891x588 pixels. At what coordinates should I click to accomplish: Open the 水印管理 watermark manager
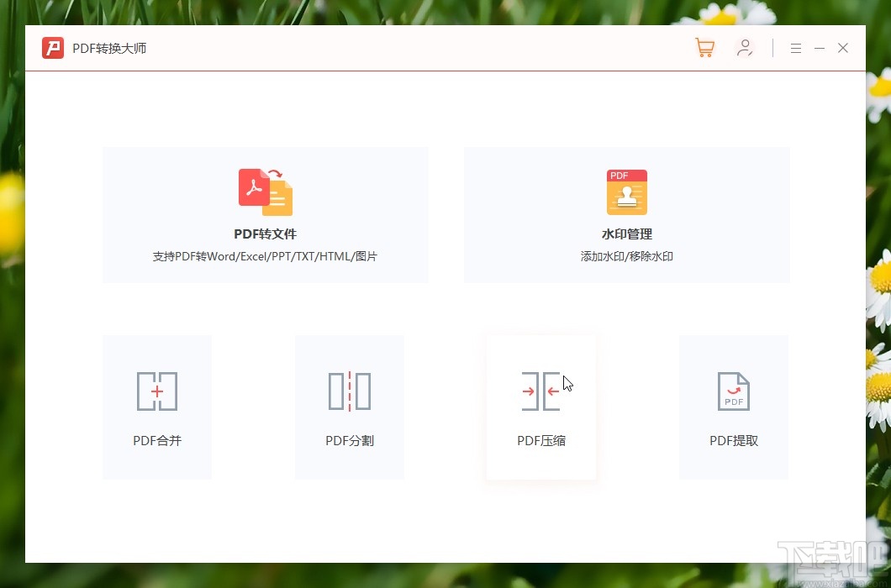click(626, 214)
